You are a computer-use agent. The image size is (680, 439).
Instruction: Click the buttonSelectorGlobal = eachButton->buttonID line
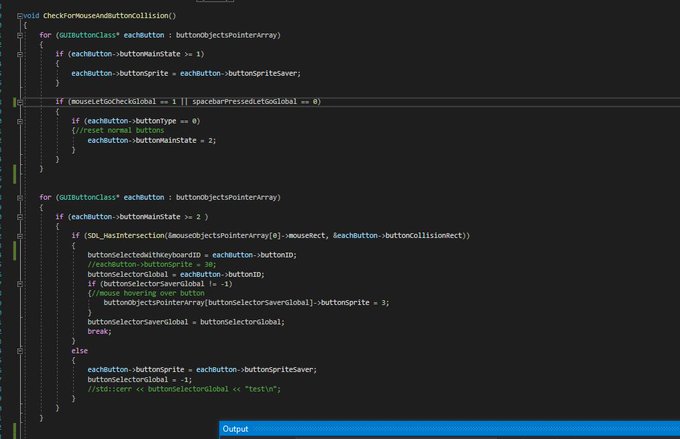pyautogui.click(x=176, y=274)
